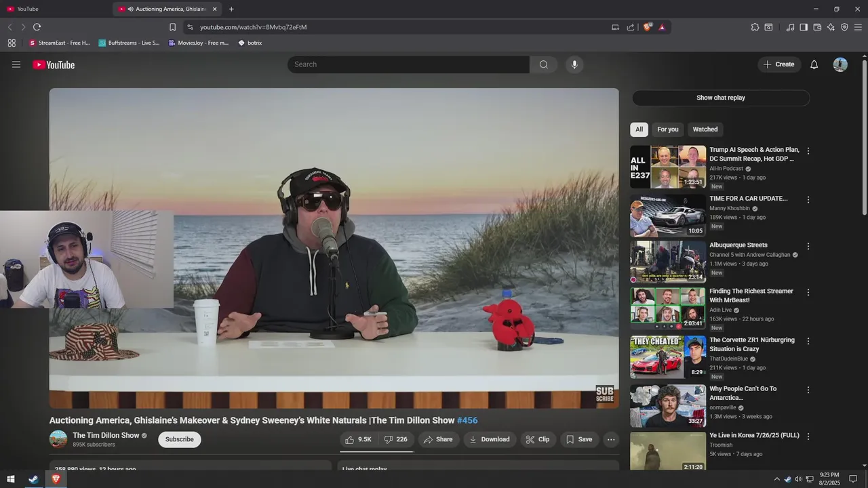This screenshot has width=868, height=488.
Task: Open Brave main hamburger menu
Action: coord(858,27)
